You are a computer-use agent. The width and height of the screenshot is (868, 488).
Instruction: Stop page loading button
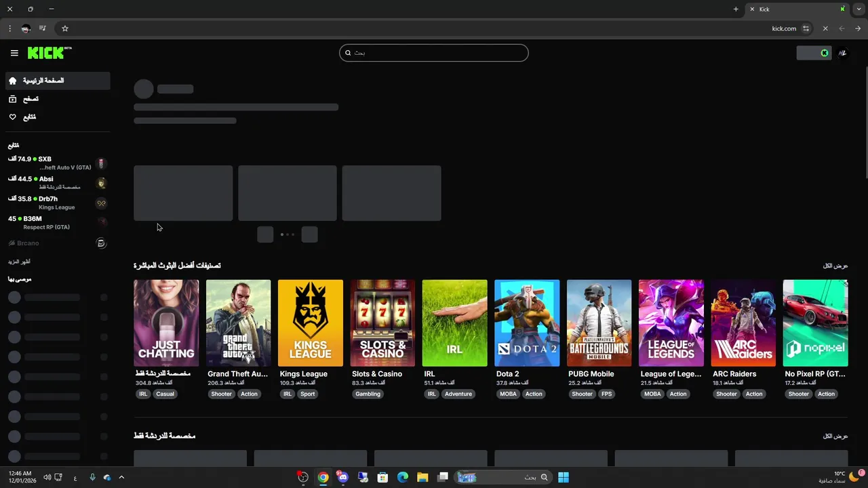825,28
